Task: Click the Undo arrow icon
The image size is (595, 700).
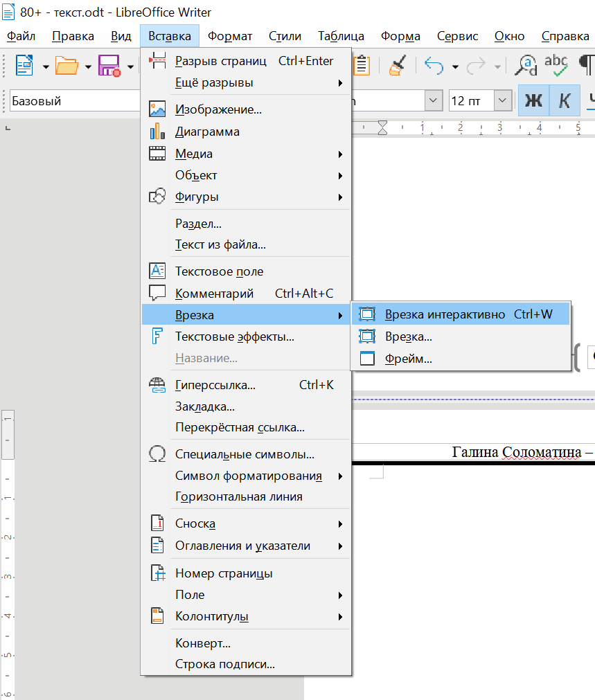Action: click(434, 66)
